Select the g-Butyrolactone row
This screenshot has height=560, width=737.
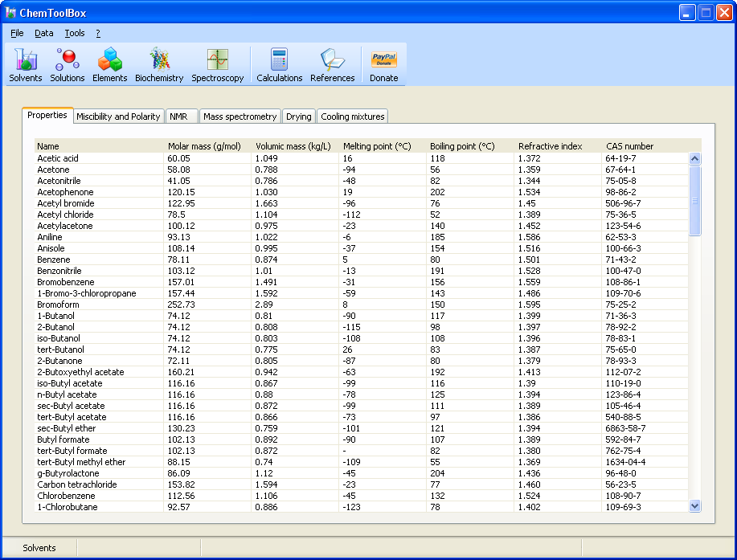pyautogui.click(x=362, y=473)
